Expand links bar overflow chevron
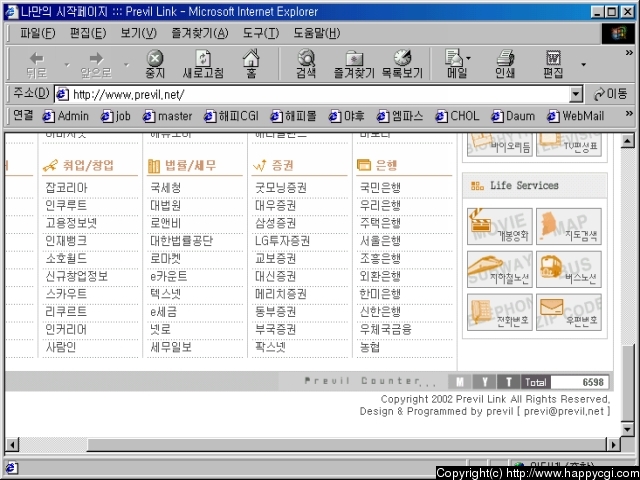 629,113
